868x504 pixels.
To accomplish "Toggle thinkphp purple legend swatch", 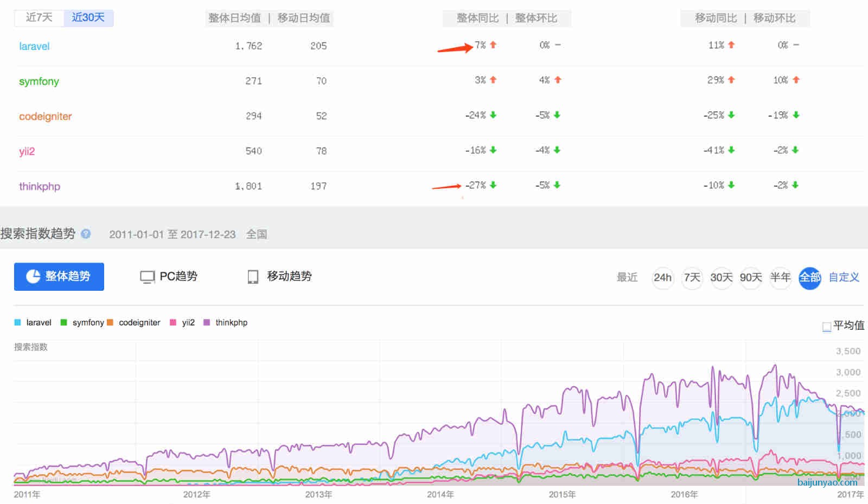I will coord(207,322).
